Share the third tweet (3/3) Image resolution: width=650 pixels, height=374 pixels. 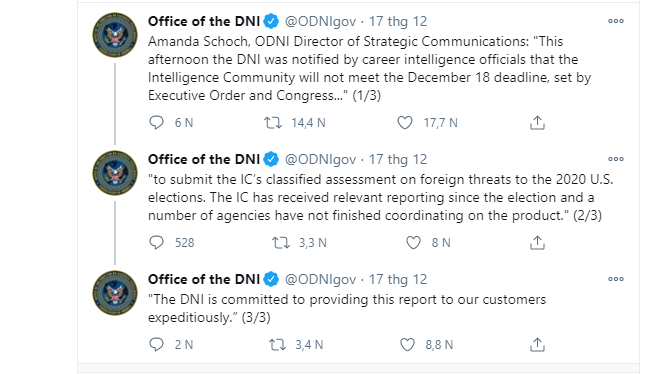[x=537, y=345]
